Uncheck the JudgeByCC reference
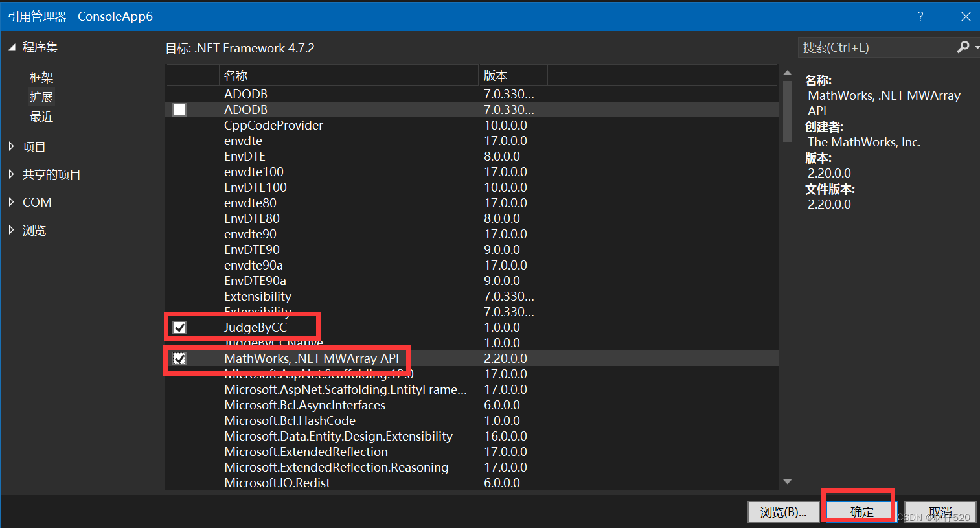Viewport: 980px width, 528px height. 179,327
